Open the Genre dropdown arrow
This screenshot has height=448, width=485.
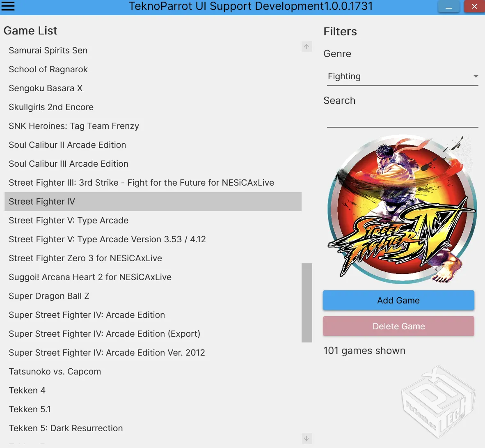click(476, 76)
